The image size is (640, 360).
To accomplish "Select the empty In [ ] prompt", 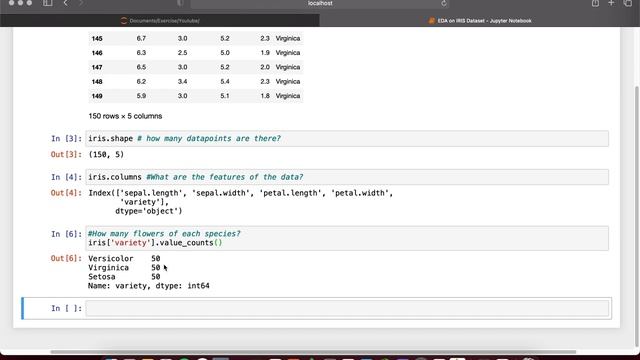I will pyautogui.click(x=66, y=308).
